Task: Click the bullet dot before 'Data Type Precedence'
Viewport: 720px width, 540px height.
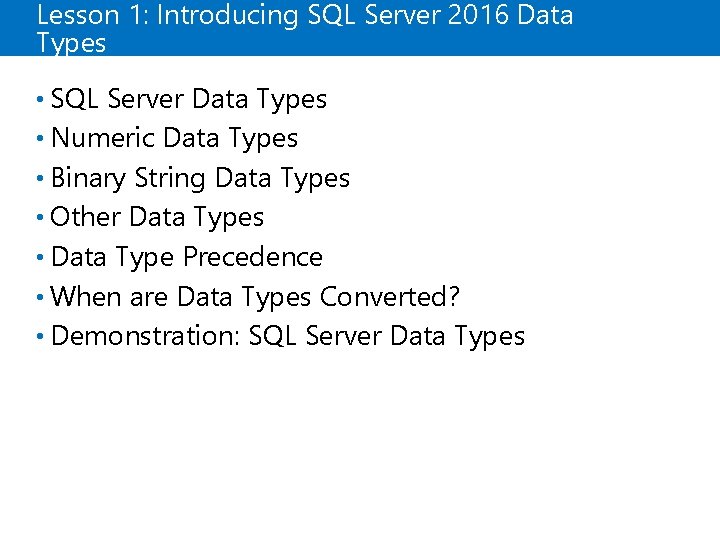Action: tap(39, 257)
